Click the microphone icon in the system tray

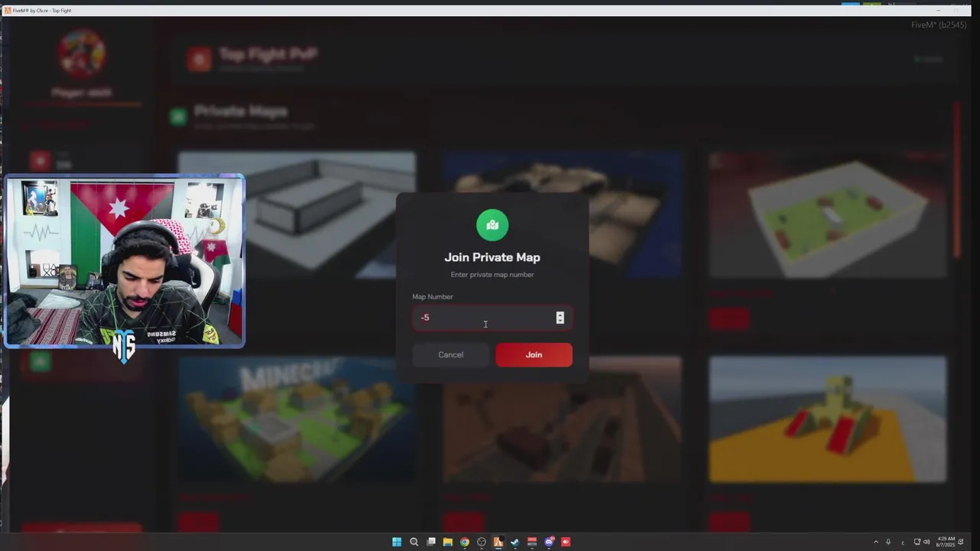pos(888,542)
